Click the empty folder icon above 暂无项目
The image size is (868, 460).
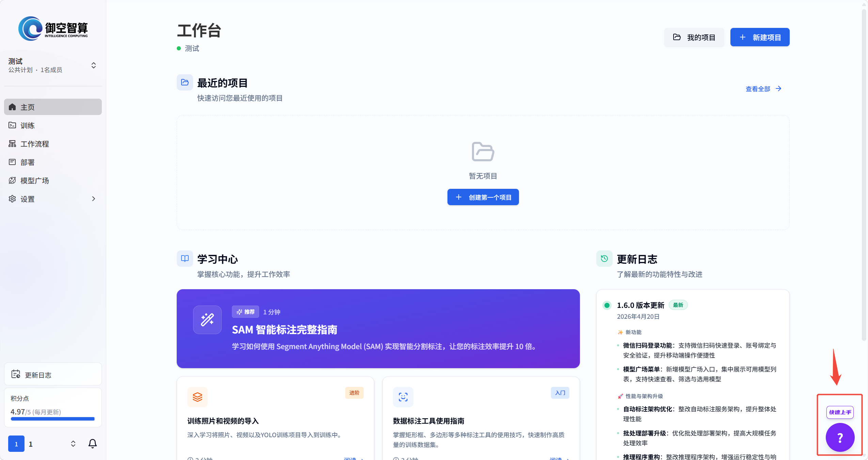(x=483, y=151)
